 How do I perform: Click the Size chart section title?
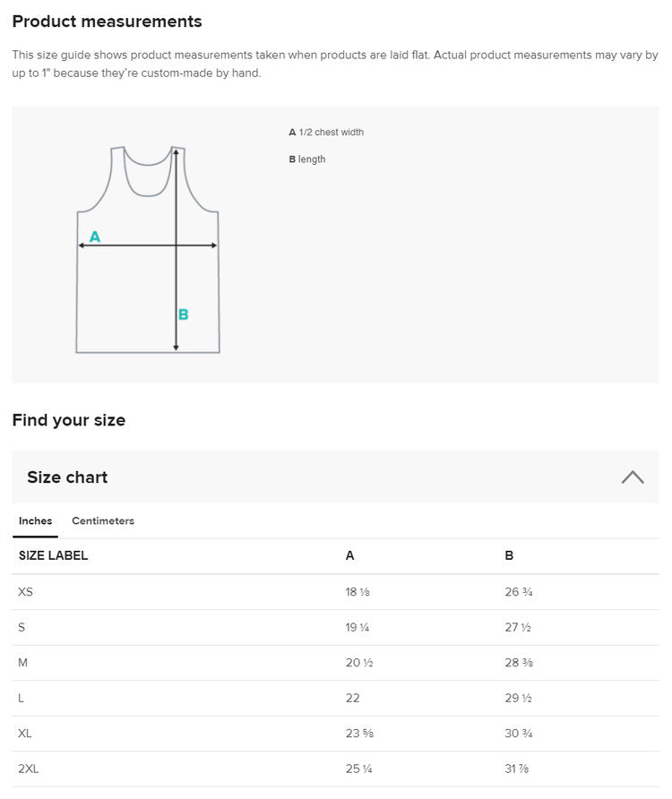pyautogui.click(x=67, y=477)
